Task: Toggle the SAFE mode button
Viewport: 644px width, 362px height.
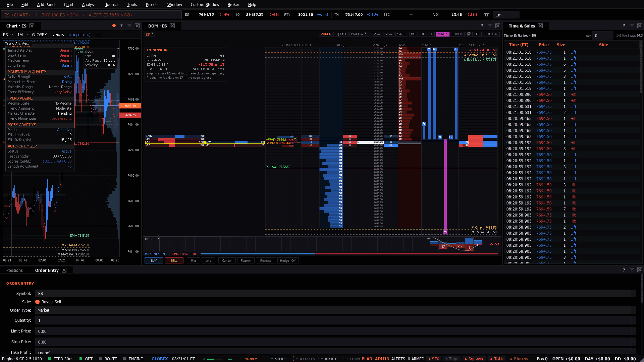Action: [x=401, y=34]
